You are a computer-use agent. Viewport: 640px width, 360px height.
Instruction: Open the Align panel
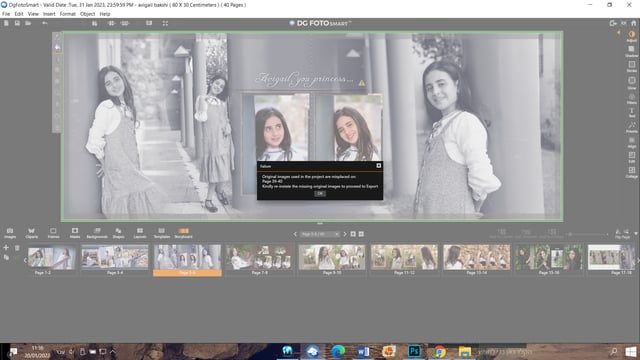631,142
